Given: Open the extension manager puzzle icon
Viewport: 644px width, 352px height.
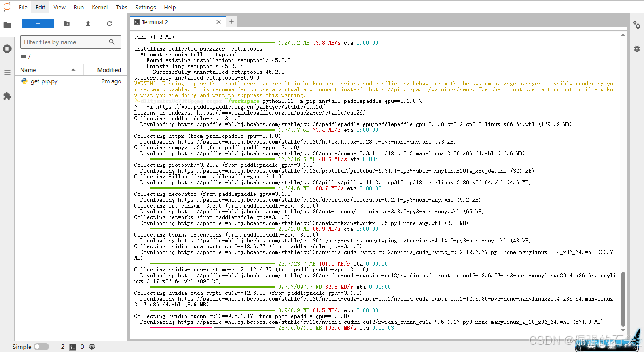Looking at the screenshot, I should (7, 96).
